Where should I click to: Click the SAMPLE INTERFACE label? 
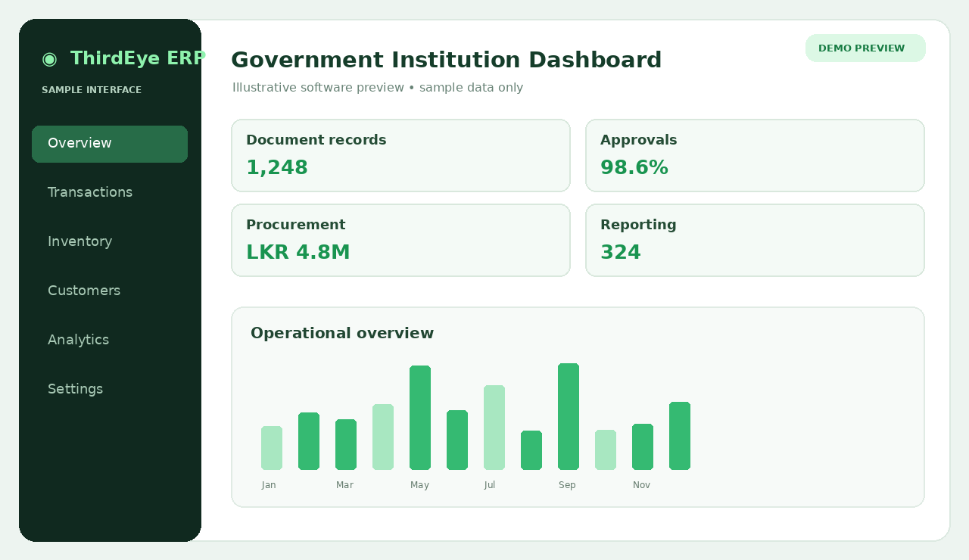pyautogui.click(x=92, y=90)
